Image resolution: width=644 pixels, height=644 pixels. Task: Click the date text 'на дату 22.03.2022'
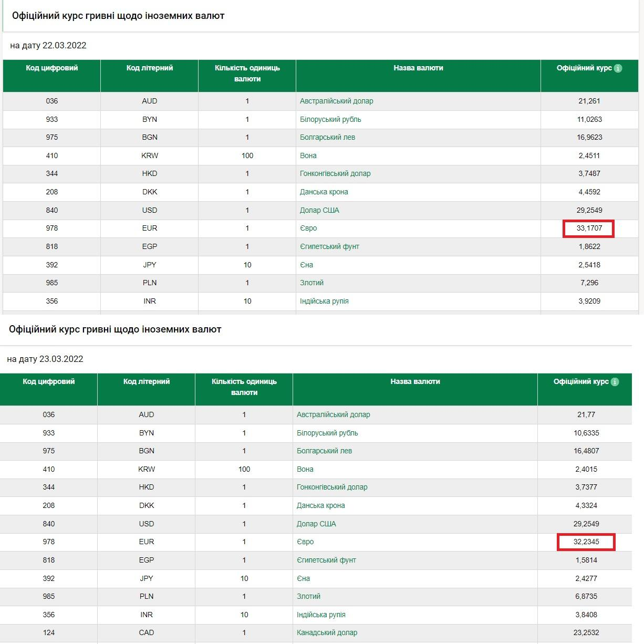48,45
